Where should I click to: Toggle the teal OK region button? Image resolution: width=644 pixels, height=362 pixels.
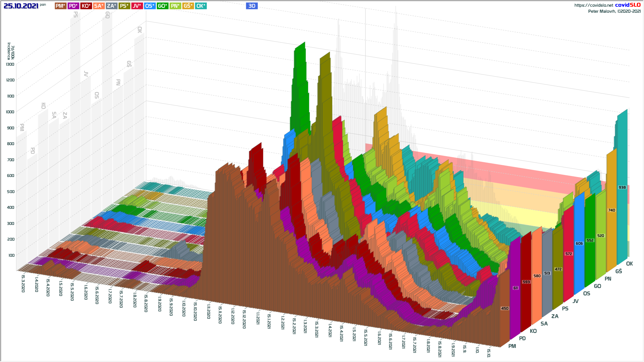coord(201,6)
